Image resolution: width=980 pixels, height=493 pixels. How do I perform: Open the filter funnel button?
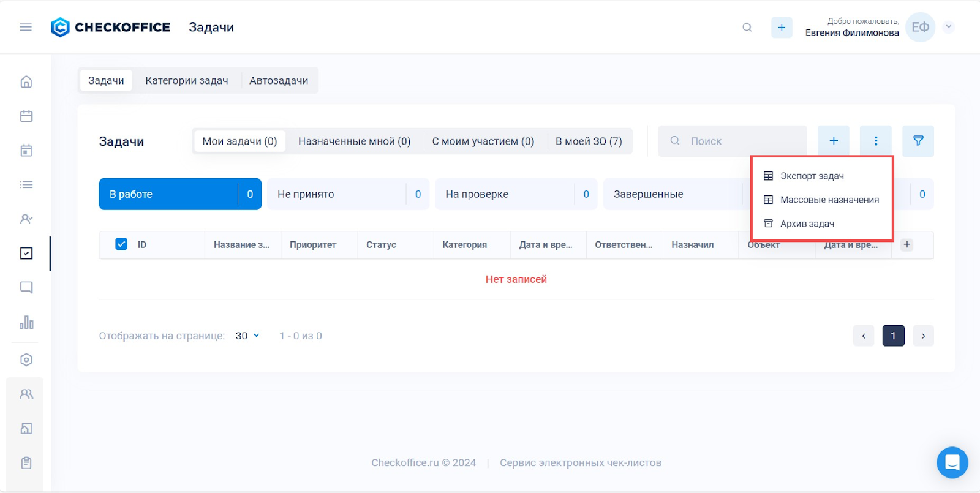[x=918, y=141]
